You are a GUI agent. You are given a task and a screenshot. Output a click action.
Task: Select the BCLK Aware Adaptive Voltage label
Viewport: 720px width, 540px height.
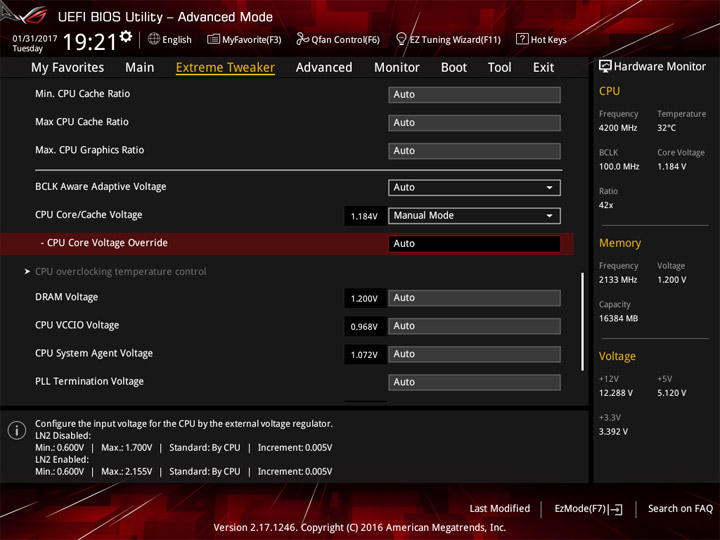[101, 187]
